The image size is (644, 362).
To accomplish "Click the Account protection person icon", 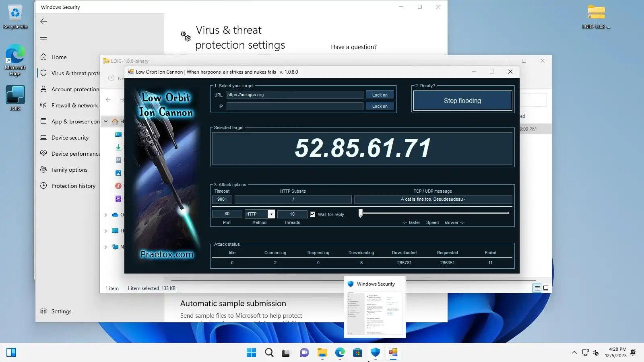I will coord(43,89).
